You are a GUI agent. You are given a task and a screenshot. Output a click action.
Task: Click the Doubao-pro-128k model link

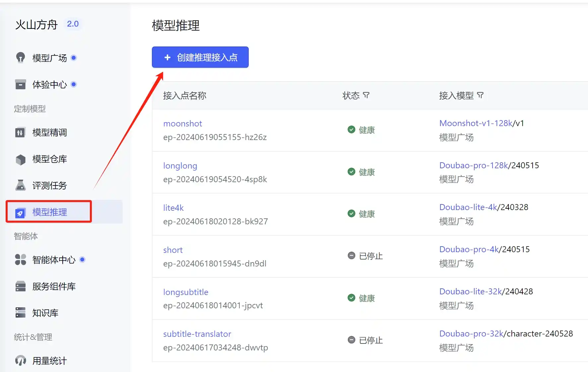(x=474, y=165)
